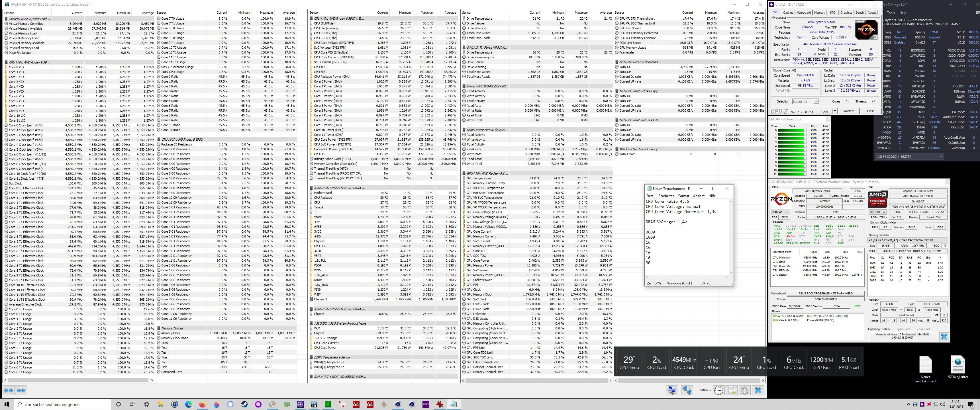Click CPU-Z Tools button
The width and height of the screenshot is (980, 410).
(824, 111)
